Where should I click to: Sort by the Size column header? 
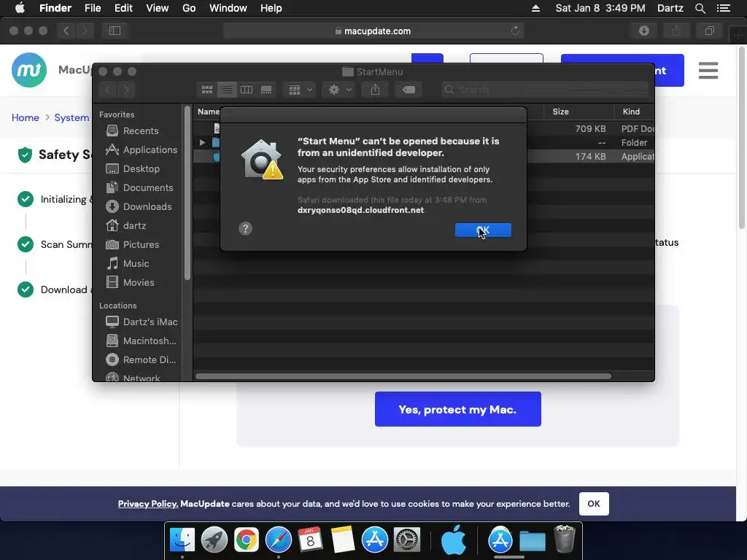click(x=560, y=112)
